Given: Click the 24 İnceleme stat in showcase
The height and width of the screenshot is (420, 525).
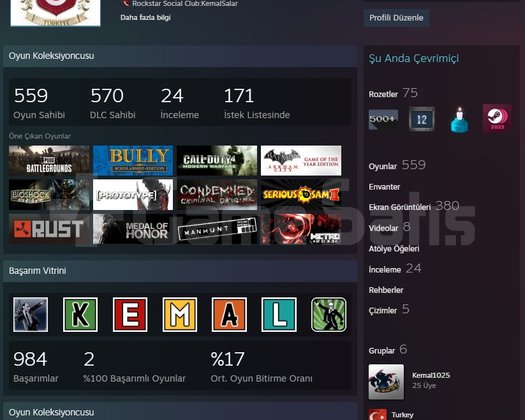Looking at the screenshot, I should [x=179, y=103].
